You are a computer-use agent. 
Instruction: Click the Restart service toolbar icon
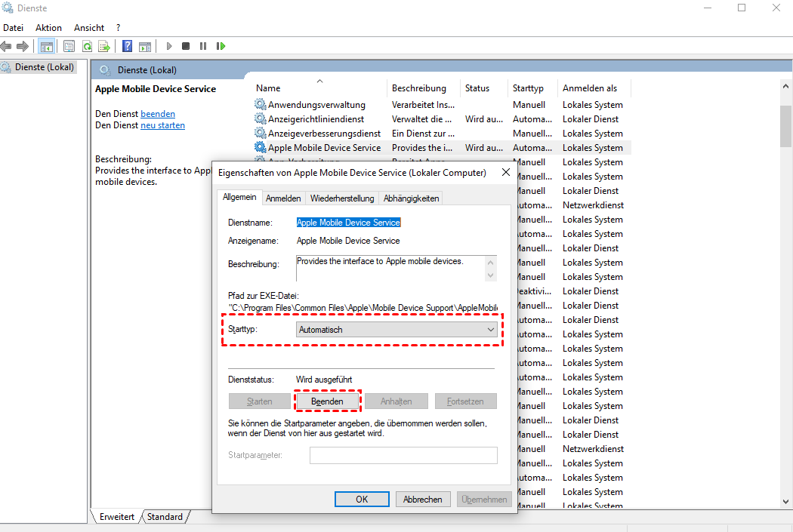point(221,47)
